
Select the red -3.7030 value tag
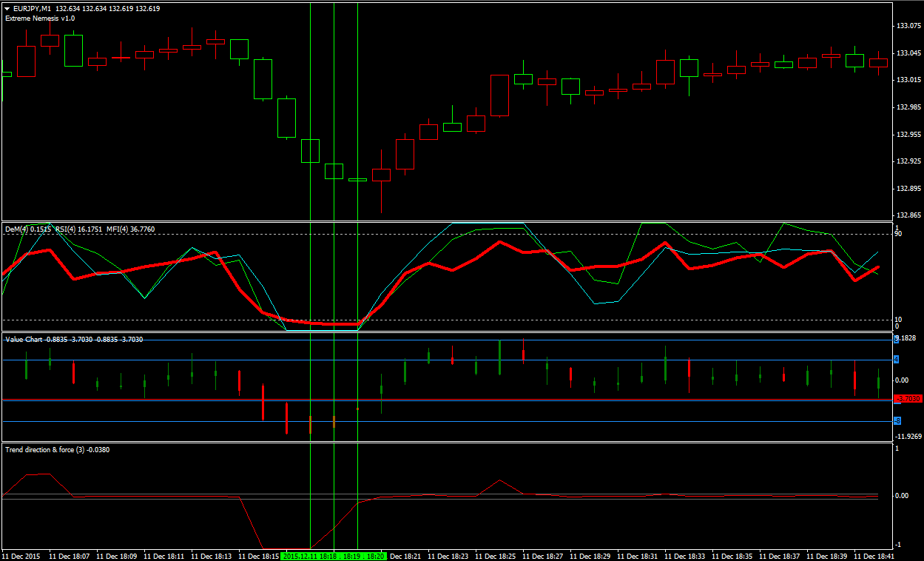point(908,399)
